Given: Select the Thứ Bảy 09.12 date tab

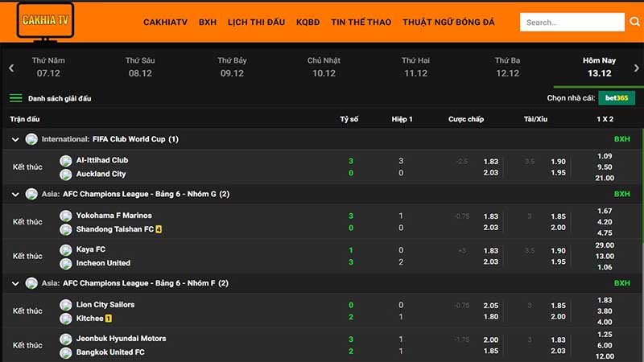Looking at the screenshot, I should coord(232,67).
